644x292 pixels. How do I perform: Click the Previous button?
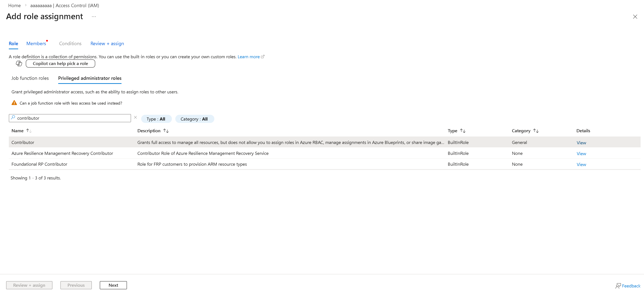(x=76, y=285)
